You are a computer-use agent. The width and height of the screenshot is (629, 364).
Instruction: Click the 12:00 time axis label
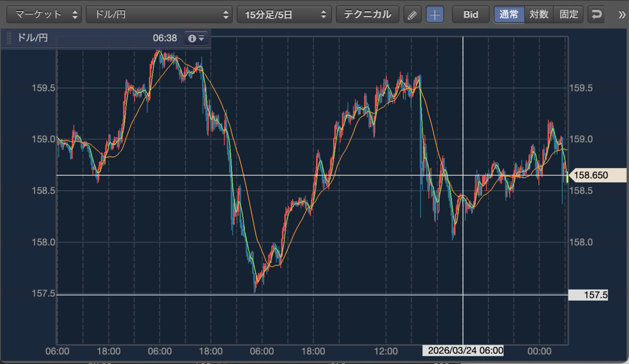[386, 350]
